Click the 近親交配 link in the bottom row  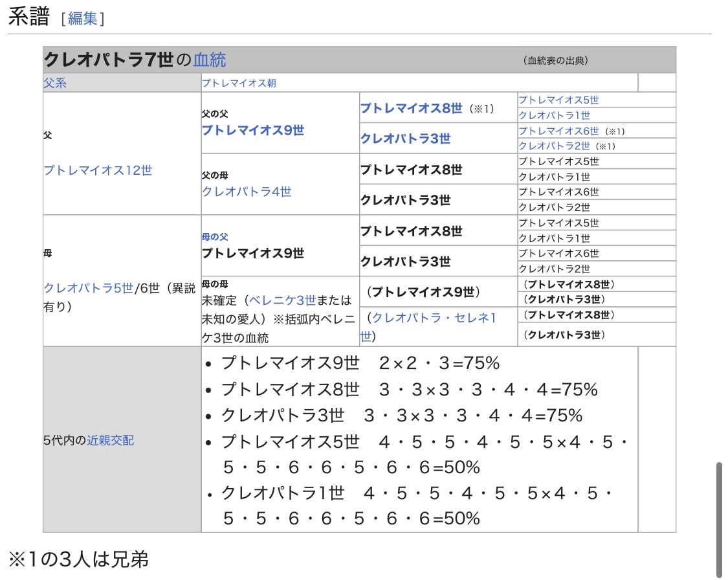pos(111,440)
